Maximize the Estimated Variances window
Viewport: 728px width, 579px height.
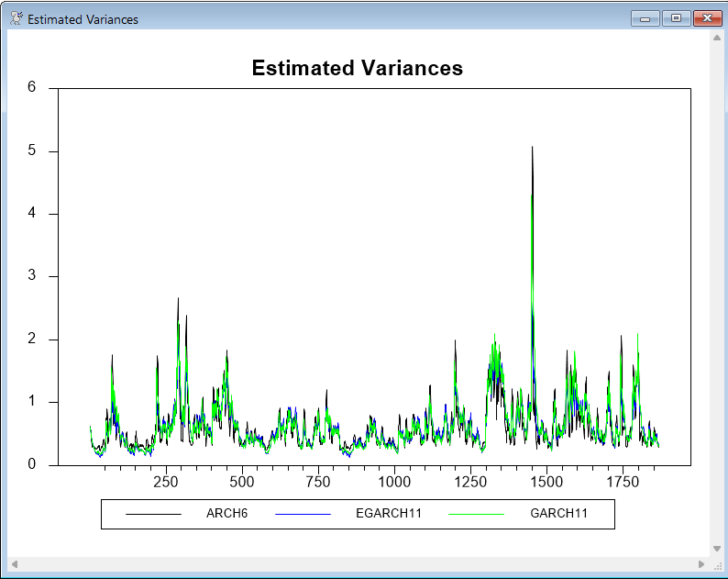click(x=676, y=18)
